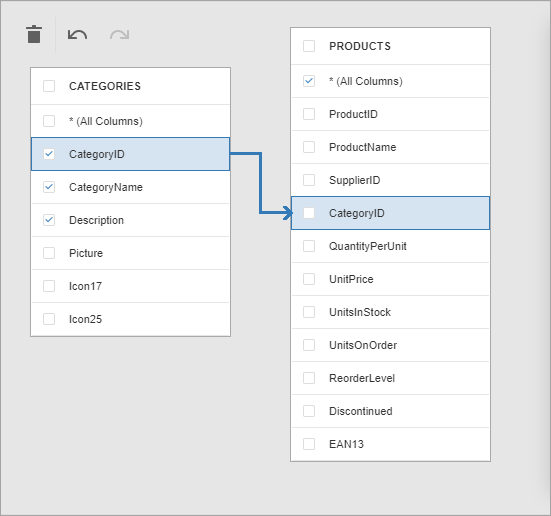Check the Picture column checkbox
Viewport: 551px width, 516px height.
click(49, 253)
